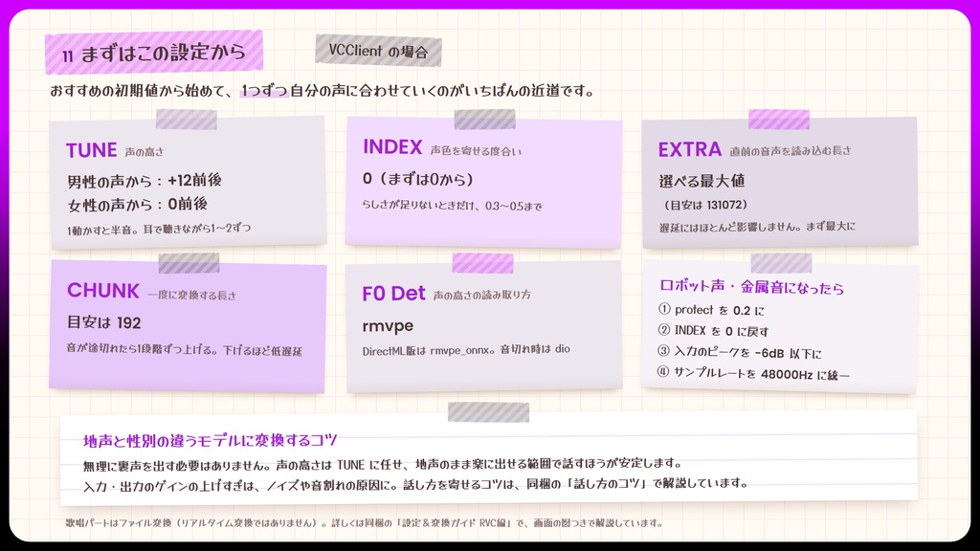Select the value "目安は 192"

point(103,323)
